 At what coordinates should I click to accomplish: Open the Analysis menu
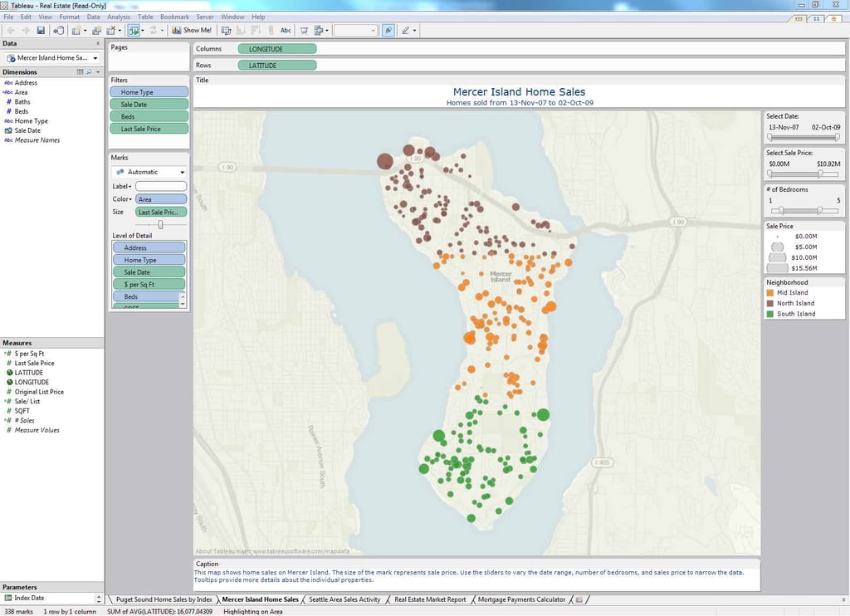click(x=118, y=17)
